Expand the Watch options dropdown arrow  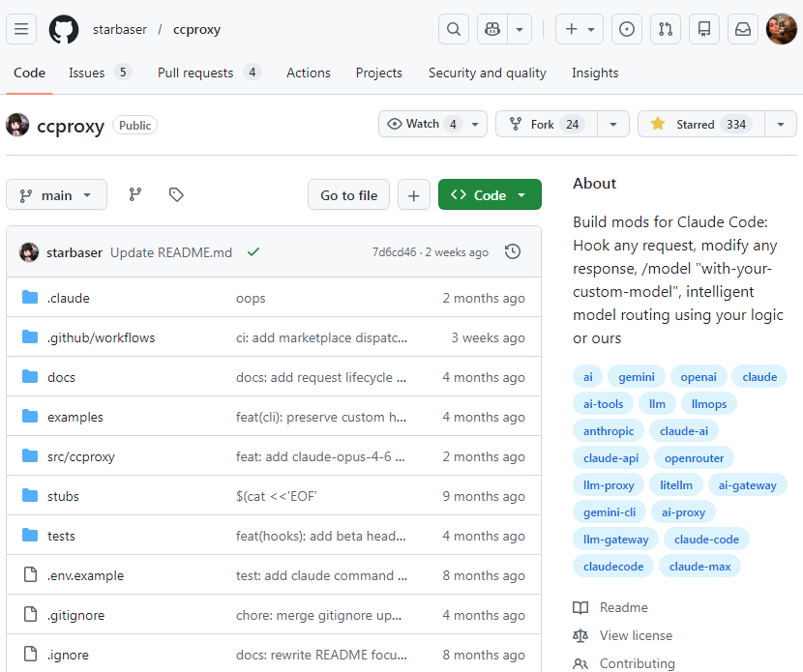[x=475, y=124]
